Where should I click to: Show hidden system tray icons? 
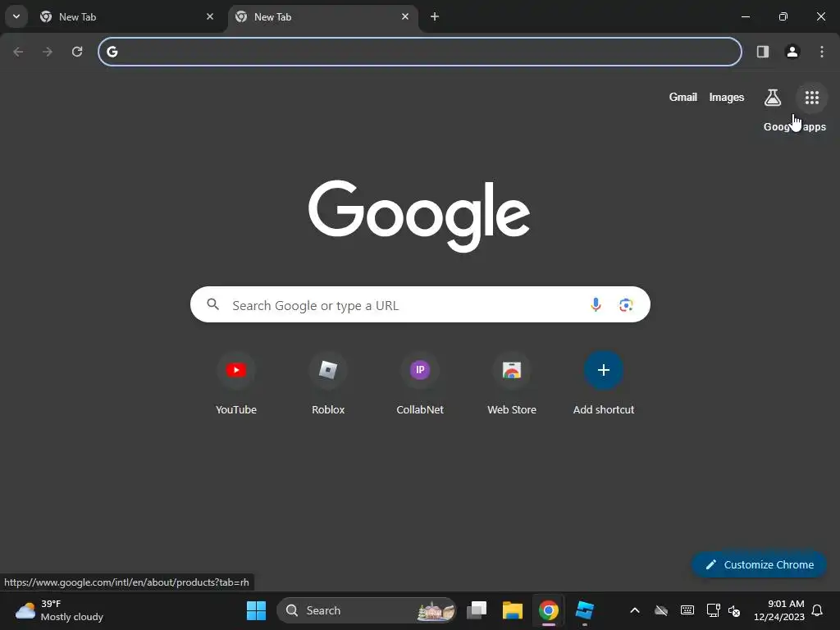coord(635,610)
